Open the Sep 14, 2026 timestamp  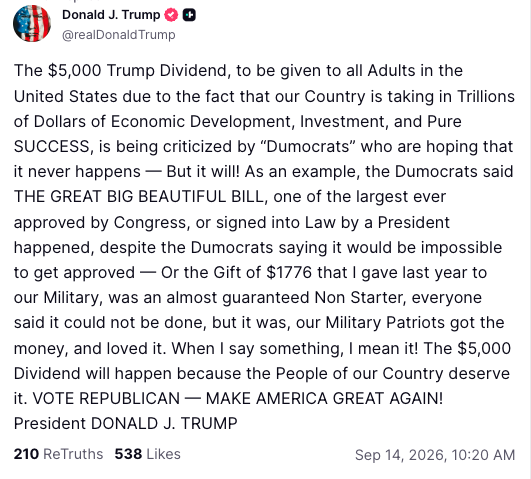pos(435,455)
